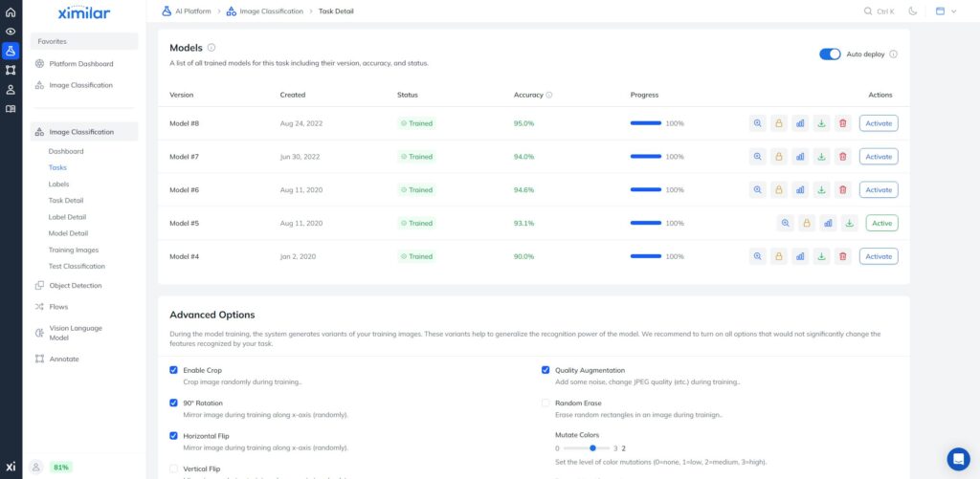The image size is (980, 479).
Task: Activate Model #8
Action: (x=878, y=123)
